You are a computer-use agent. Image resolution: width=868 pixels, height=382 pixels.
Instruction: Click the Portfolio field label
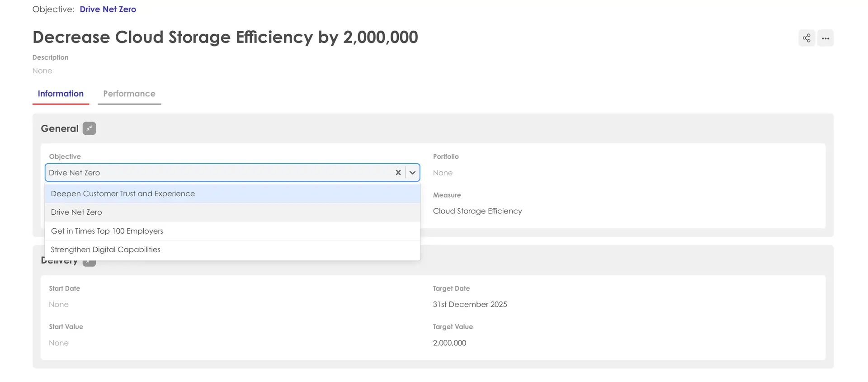click(446, 156)
